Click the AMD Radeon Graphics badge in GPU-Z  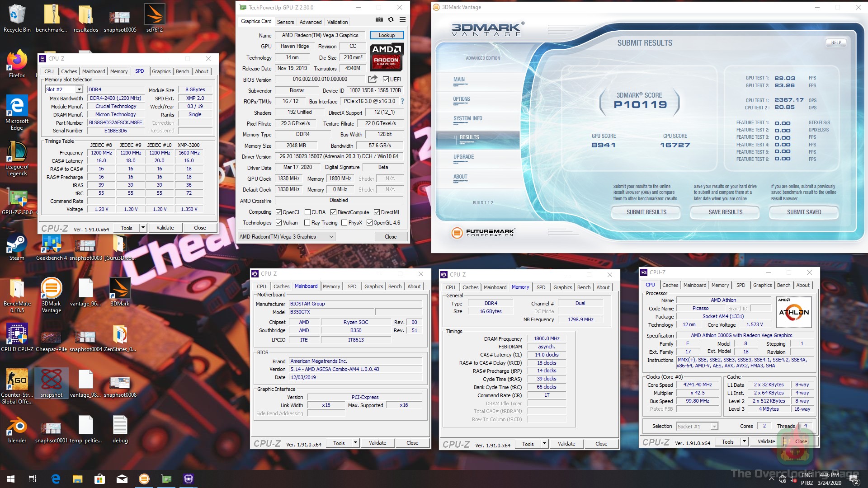pos(387,57)
